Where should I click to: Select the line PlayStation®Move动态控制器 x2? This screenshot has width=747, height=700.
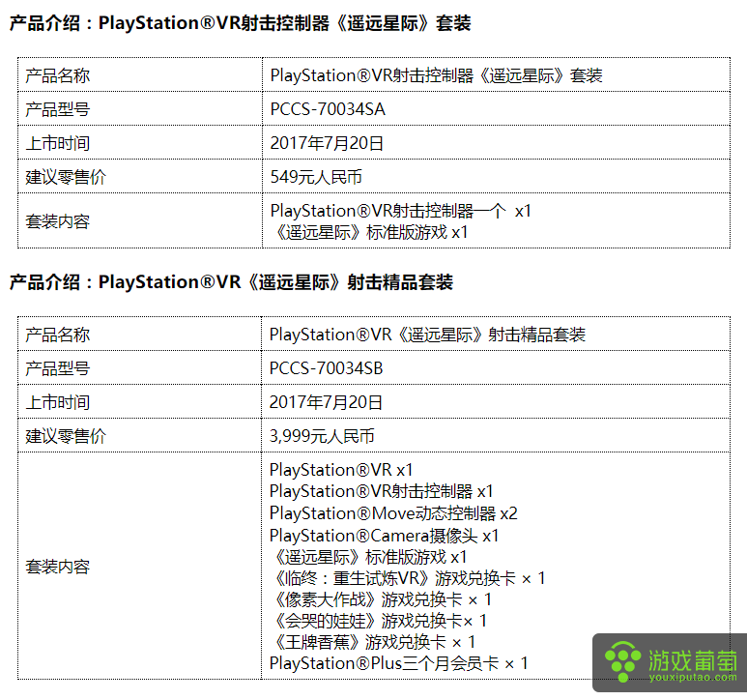393,513
